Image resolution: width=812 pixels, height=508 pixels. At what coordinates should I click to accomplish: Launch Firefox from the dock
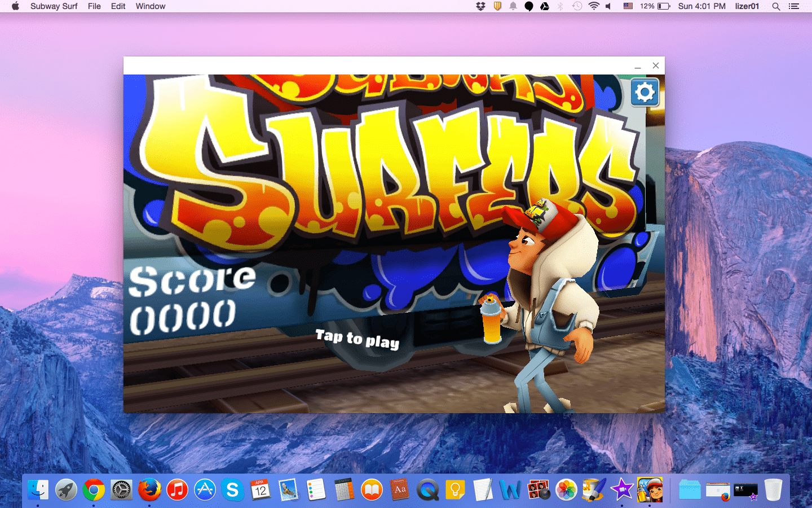pos(149,489)
